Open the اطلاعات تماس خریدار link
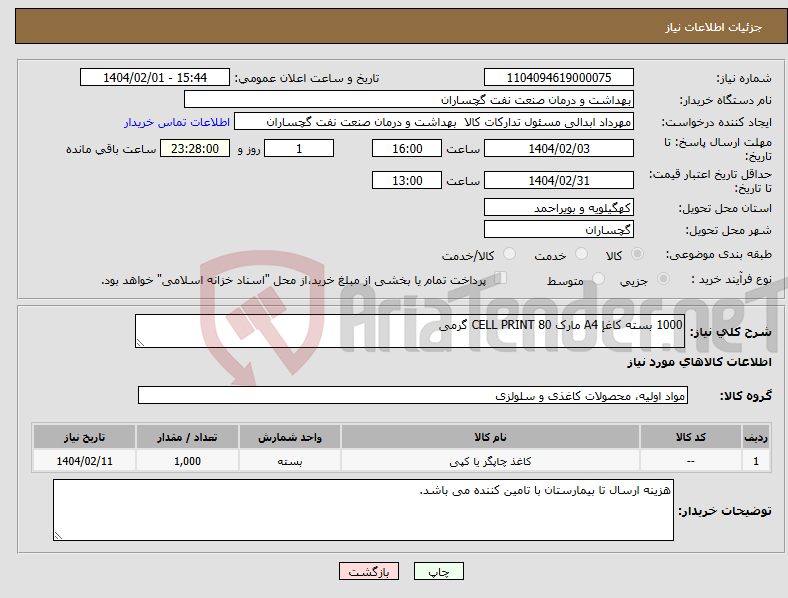This screenshot has width=788, height=598. [177, 122]
